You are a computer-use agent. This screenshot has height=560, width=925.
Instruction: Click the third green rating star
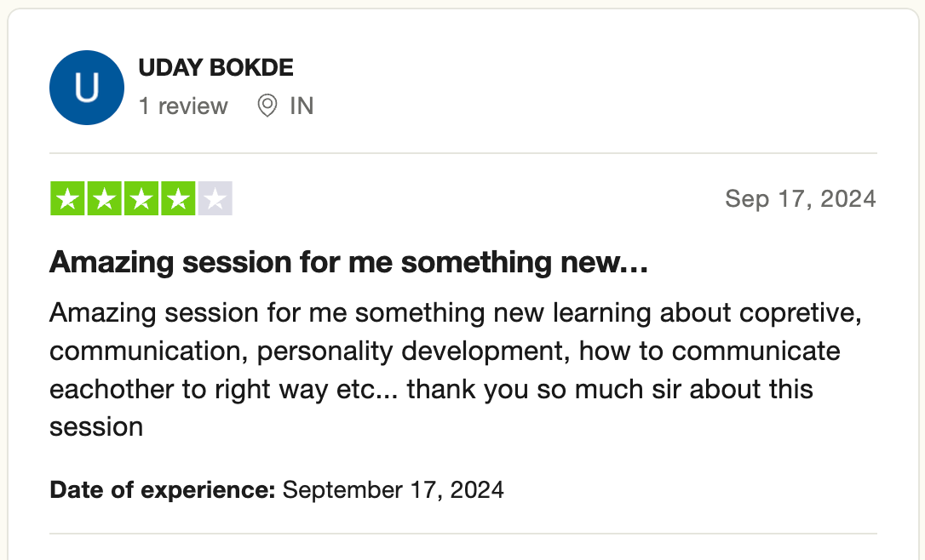[x=141, y=198]
